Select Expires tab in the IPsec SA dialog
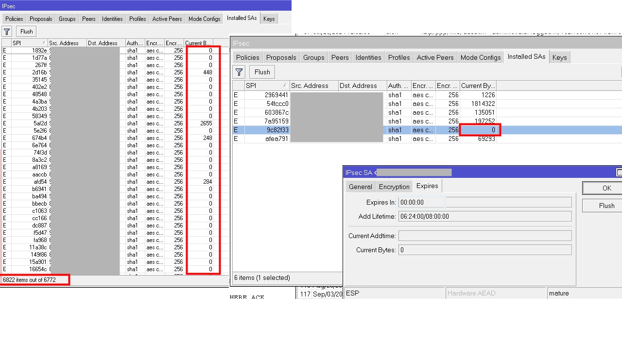The height and width of the screenshot is (364, 622). point(428,186)
